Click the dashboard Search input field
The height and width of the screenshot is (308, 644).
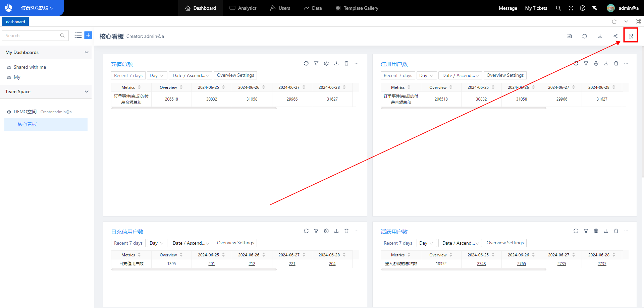(32, 36)
